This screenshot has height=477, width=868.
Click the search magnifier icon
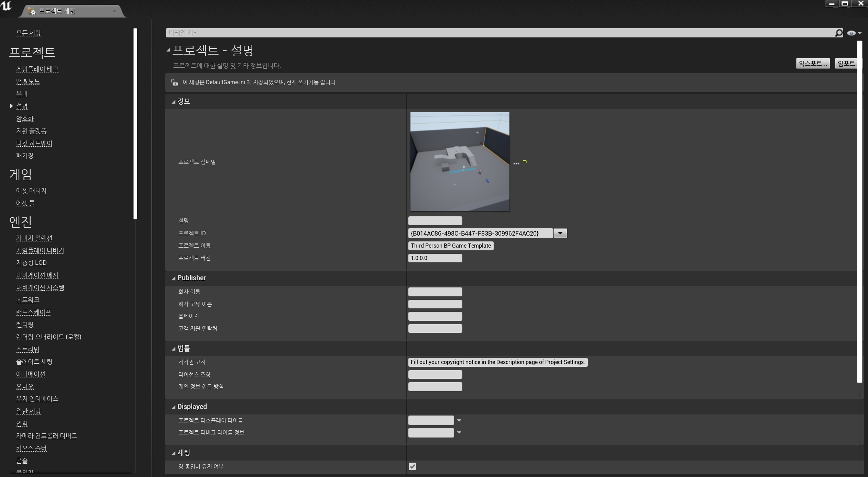click(839, 33)
